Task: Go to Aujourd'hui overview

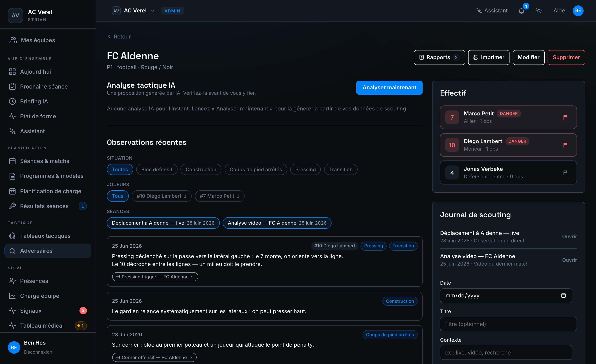Action: click(48, 72)
